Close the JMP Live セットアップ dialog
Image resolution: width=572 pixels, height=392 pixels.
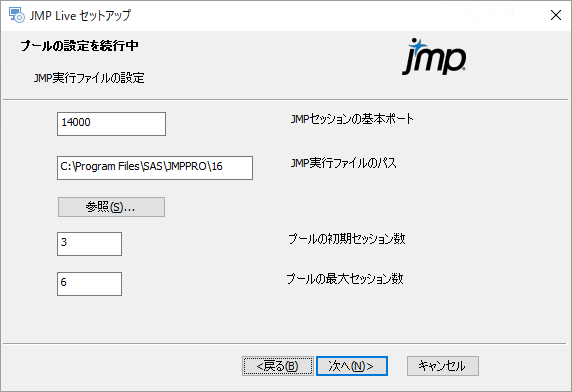556,15
